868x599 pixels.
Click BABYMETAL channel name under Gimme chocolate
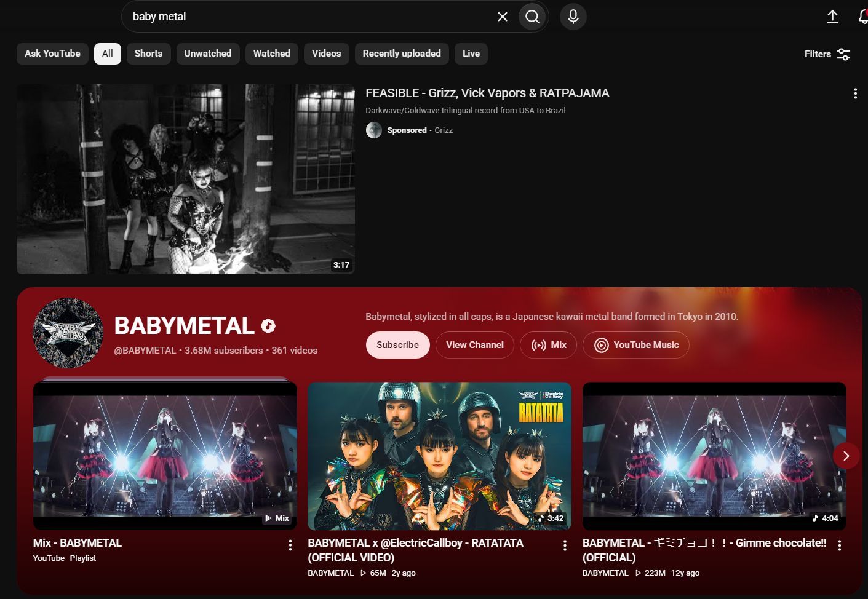[x=605, y=573]
